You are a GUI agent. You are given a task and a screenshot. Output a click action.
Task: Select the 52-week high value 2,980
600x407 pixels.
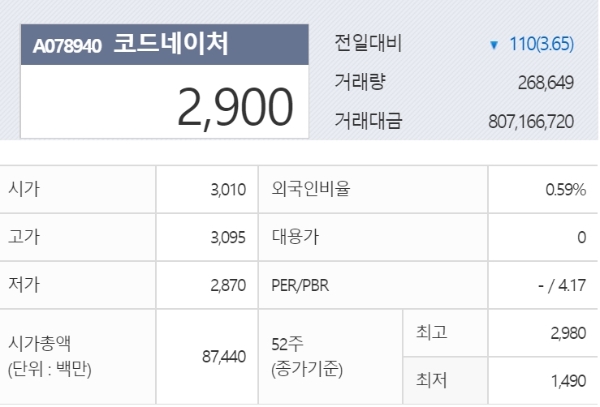coord(567,335)
